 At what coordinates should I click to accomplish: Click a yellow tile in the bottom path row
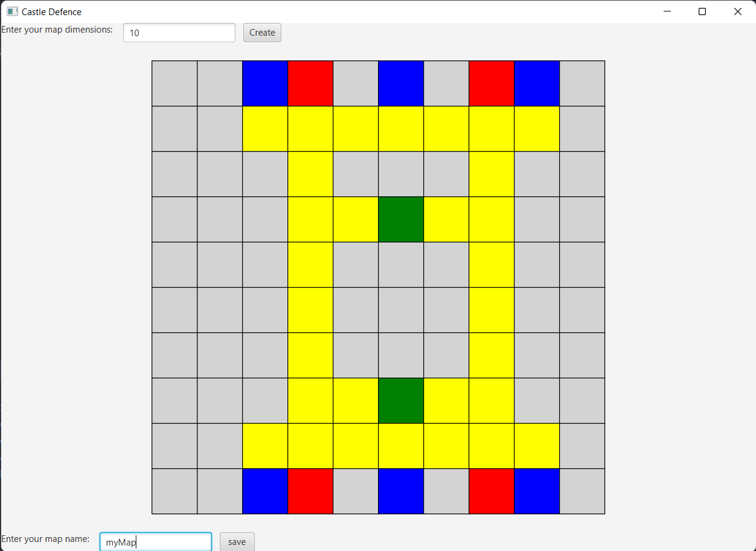tap(356, 445)
